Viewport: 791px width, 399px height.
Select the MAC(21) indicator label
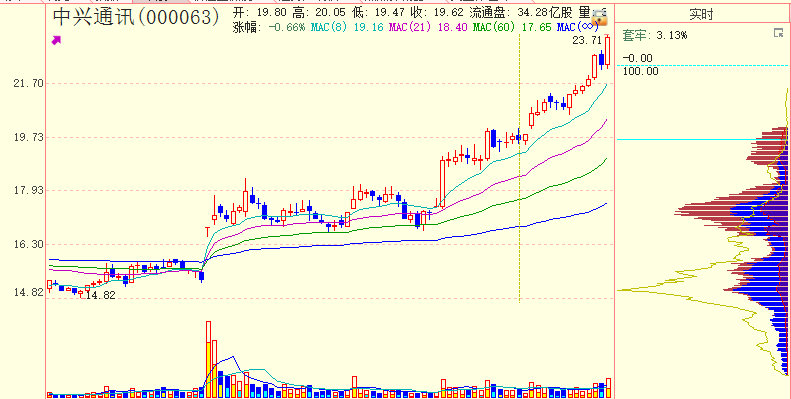[411, 27]
